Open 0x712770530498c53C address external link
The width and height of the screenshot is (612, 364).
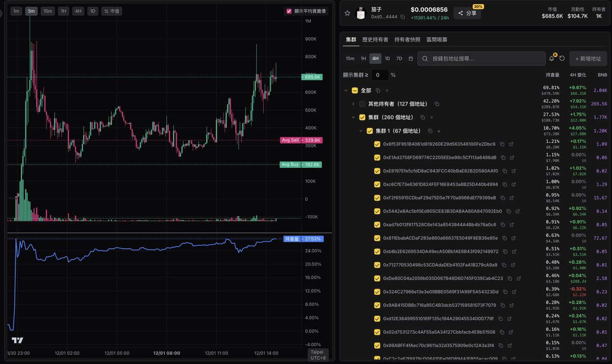513,265
